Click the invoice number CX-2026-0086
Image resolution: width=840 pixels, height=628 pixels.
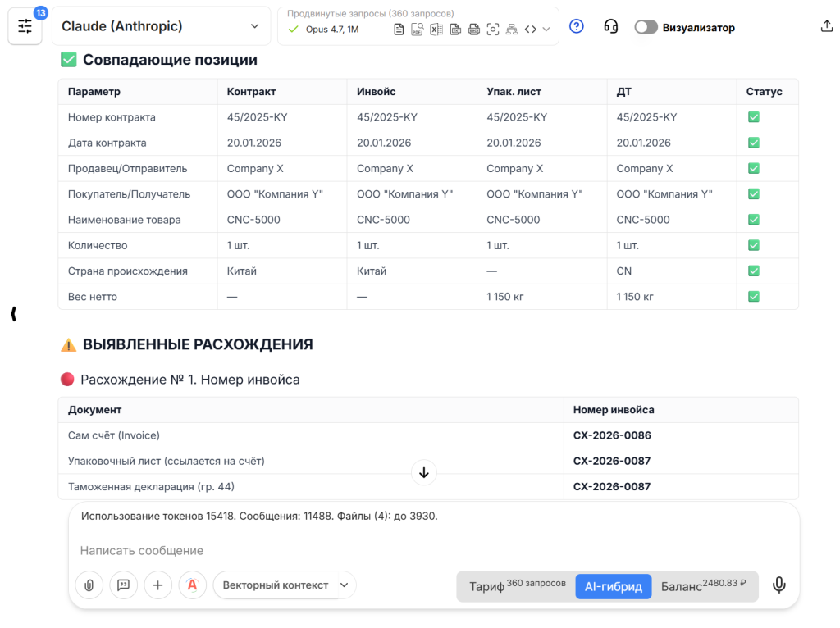pyautogui.click(x=612, y=436)
